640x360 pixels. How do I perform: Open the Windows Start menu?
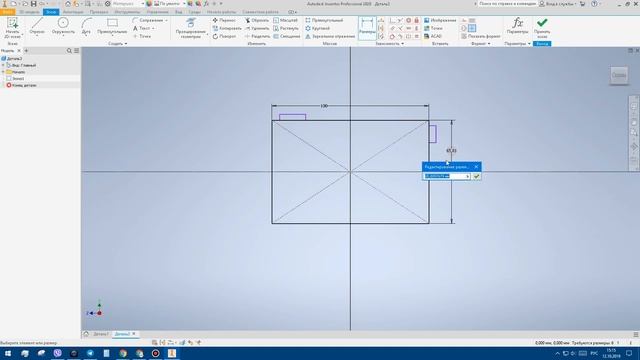[x=8, y=353]
